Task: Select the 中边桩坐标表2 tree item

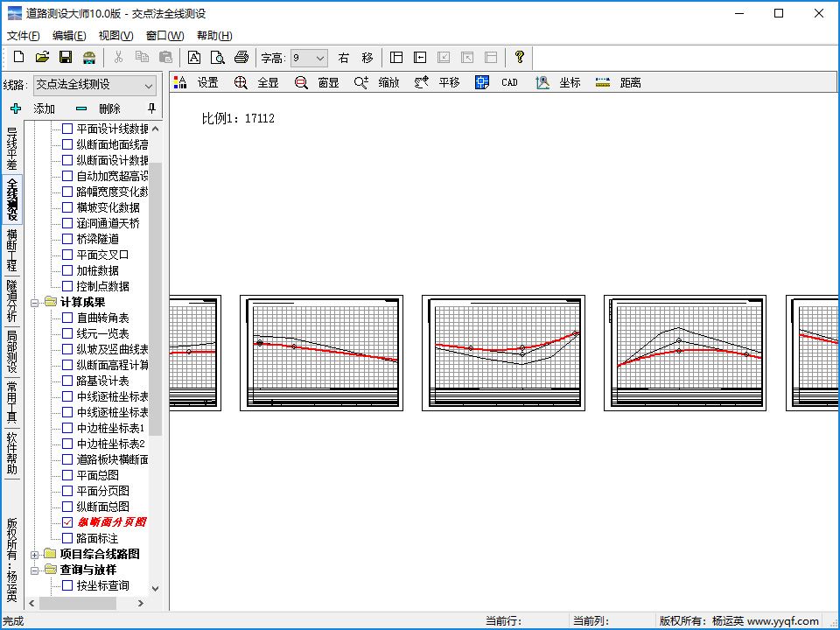Action: click(110, 444)
